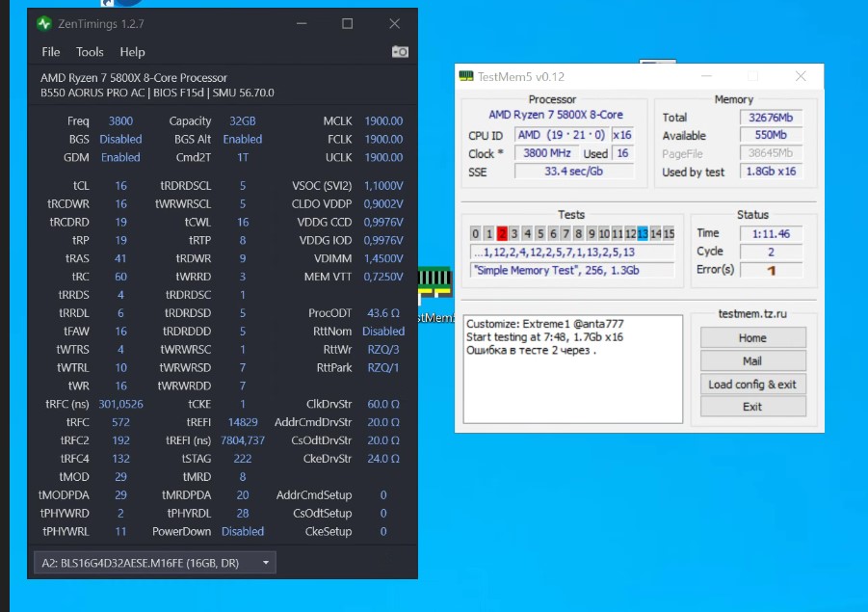This screenshot has height=612, width=868.
Task: Click the TestMem5 memory chip title icon
Action: [x=466, y=76]
